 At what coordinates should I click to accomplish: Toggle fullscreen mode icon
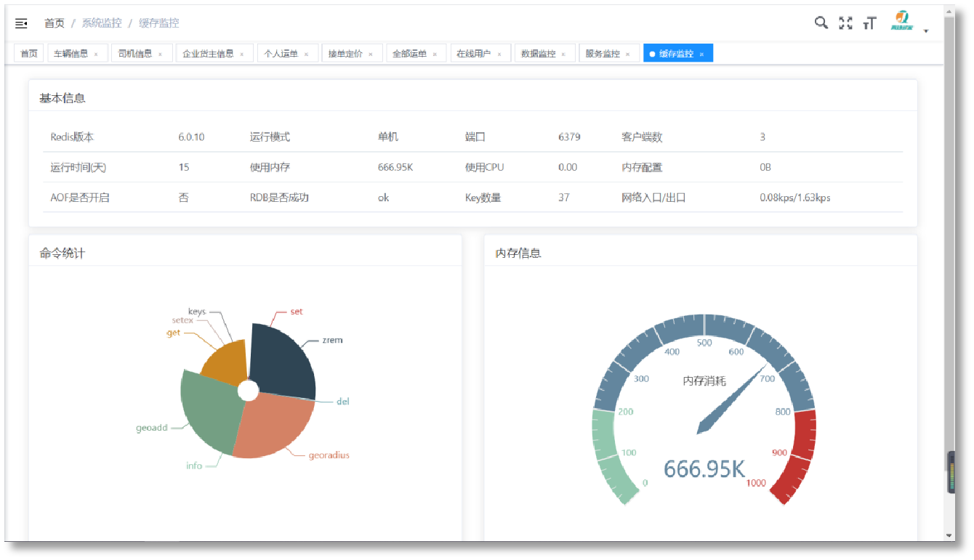[x=845, y=23]
